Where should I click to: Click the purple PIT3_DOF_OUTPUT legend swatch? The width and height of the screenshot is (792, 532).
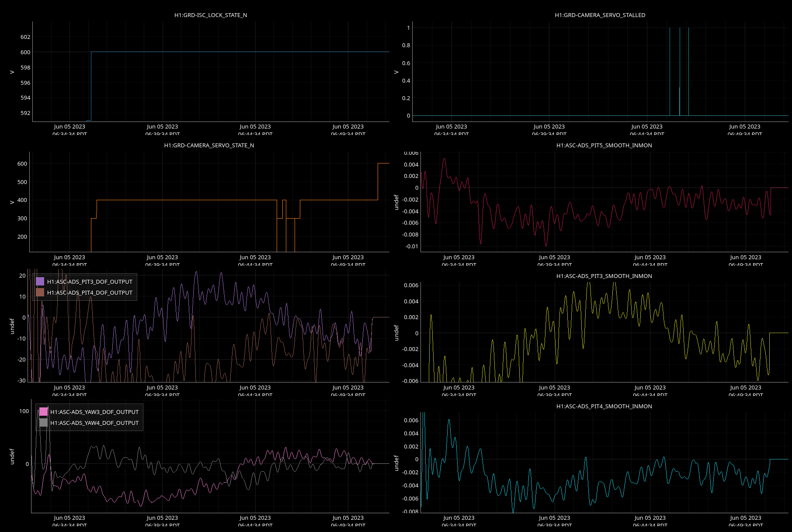[40, 282]
